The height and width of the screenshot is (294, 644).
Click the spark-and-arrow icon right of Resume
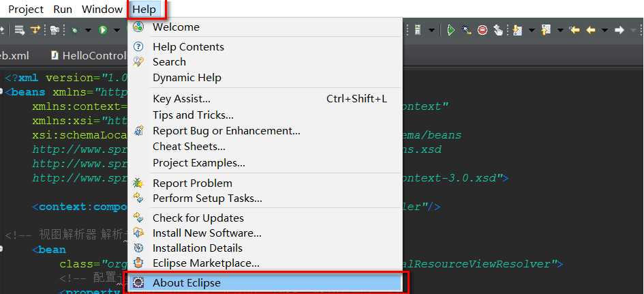coord(466,31)
